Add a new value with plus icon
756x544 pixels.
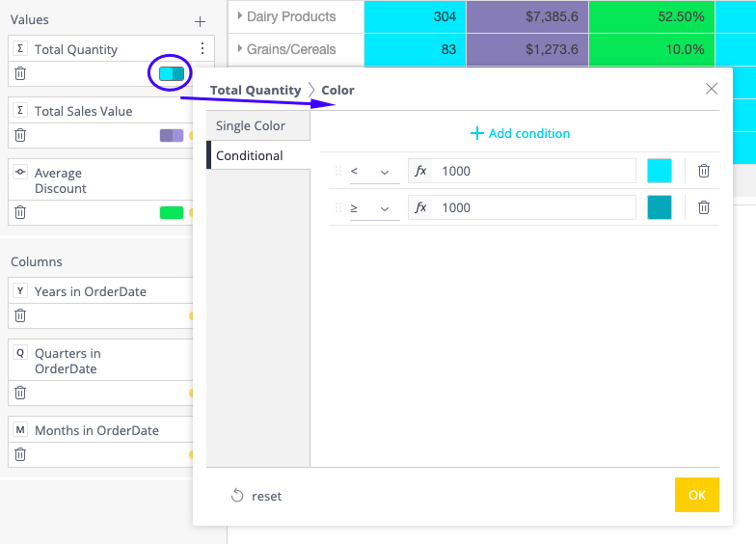click(200, 21)
